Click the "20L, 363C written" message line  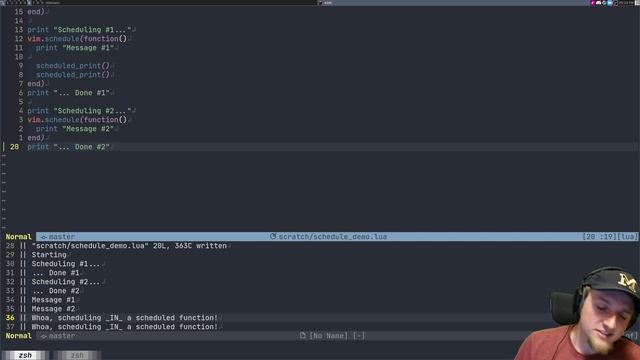click(129, 246)
